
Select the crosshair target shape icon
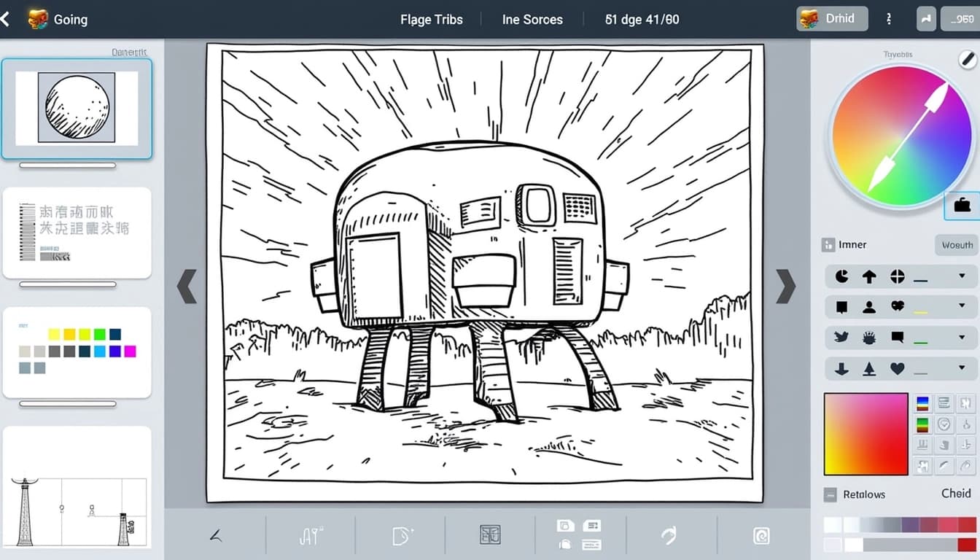pos(897,276)
